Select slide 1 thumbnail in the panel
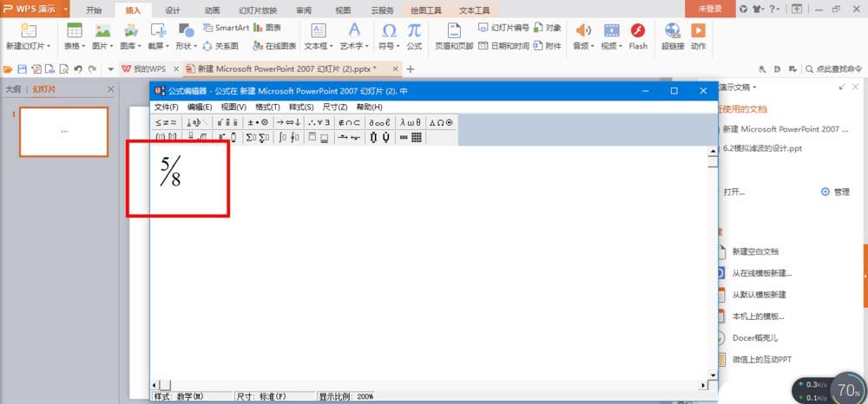The height and width of the screenshot is (404, 868). [x=63, y=132]
